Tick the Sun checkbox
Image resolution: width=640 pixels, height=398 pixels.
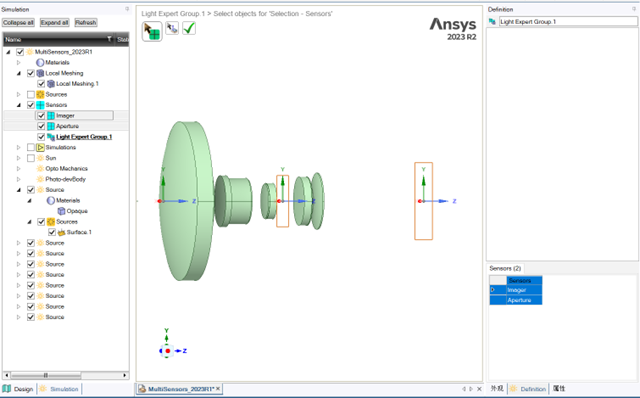pos(31,158)
